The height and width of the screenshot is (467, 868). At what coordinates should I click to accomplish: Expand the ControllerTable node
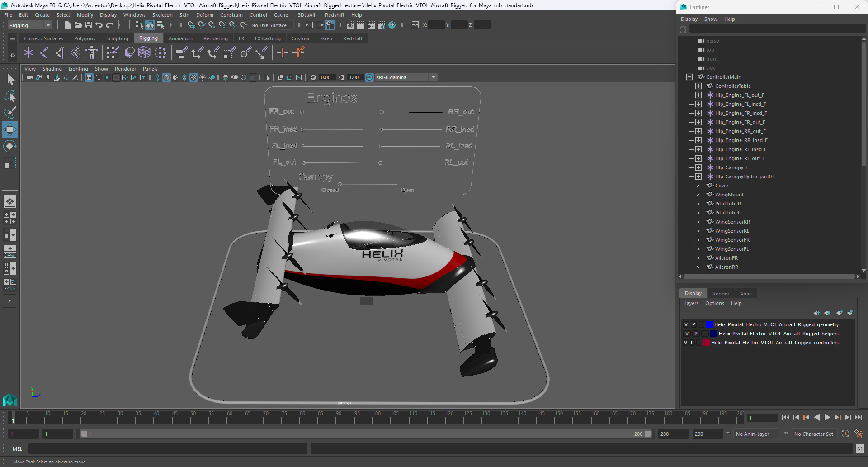698,86
